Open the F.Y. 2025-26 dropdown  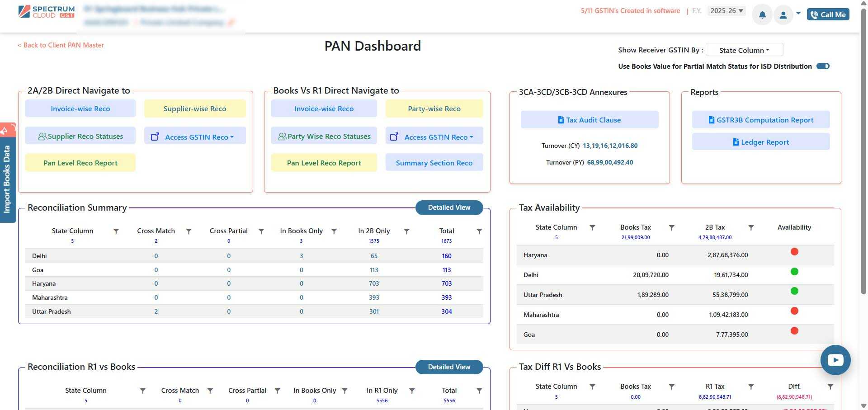point(727,11)
